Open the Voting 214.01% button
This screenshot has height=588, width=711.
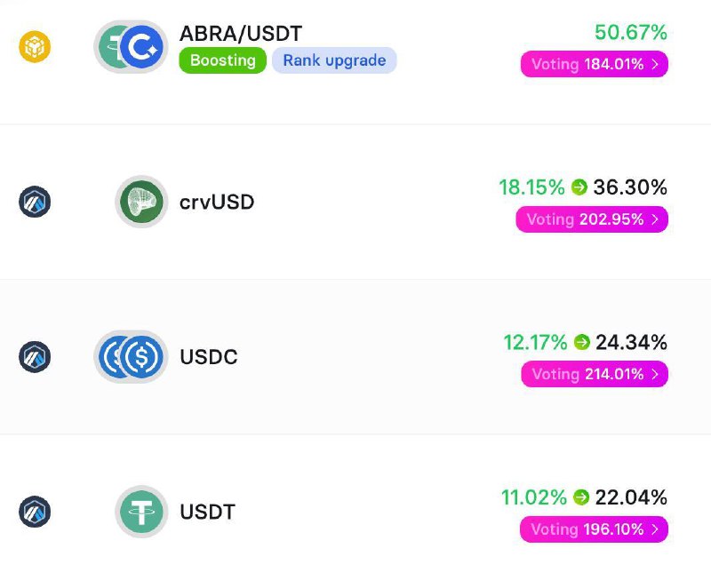coord(595,374)
